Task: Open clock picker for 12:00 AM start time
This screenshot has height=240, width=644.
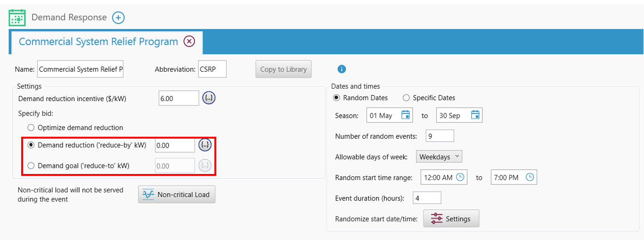Action: [460, 177]
